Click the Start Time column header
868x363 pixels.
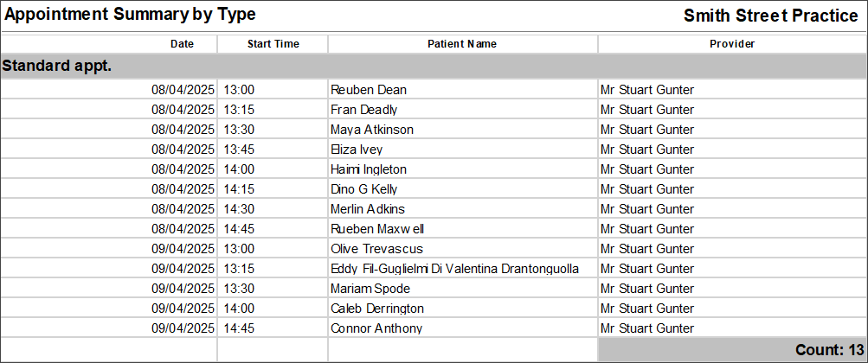[x=273, y=44]
